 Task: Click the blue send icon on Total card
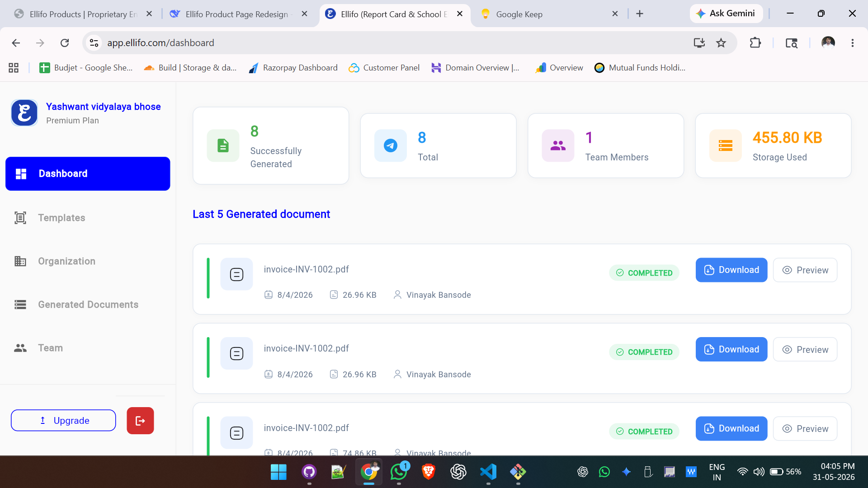(391, 145)
